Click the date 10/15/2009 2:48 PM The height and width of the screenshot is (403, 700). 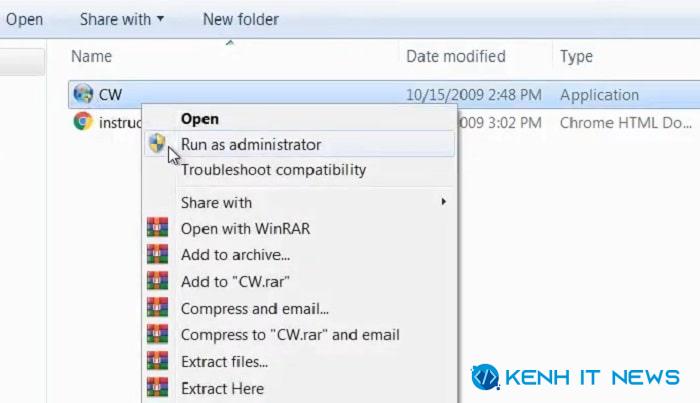coord(474,95)
